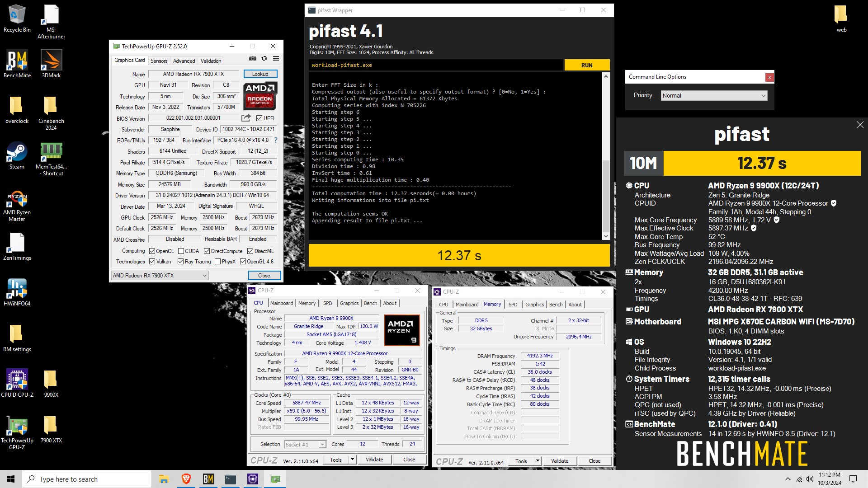Open MemTest64 shortcut icon

pos(51,159)
